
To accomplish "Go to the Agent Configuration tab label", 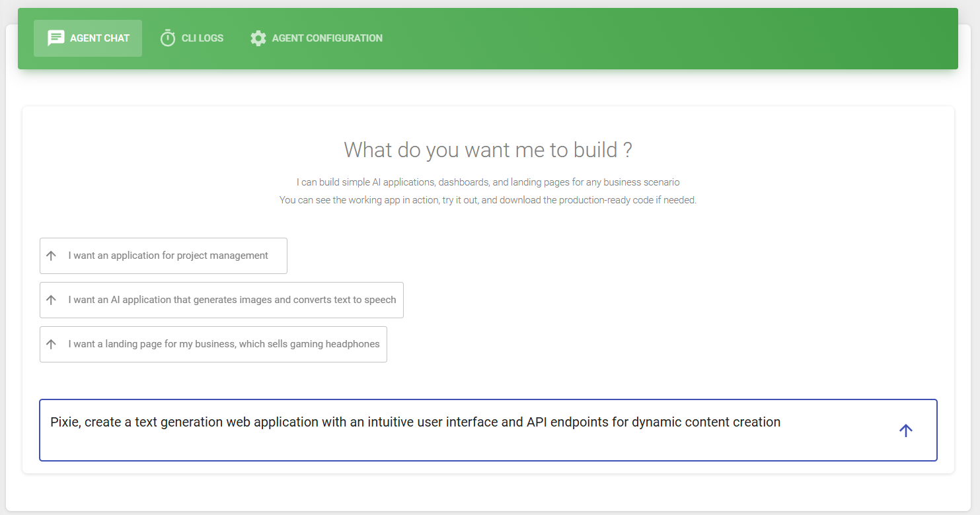I will (x=327, y=38).
